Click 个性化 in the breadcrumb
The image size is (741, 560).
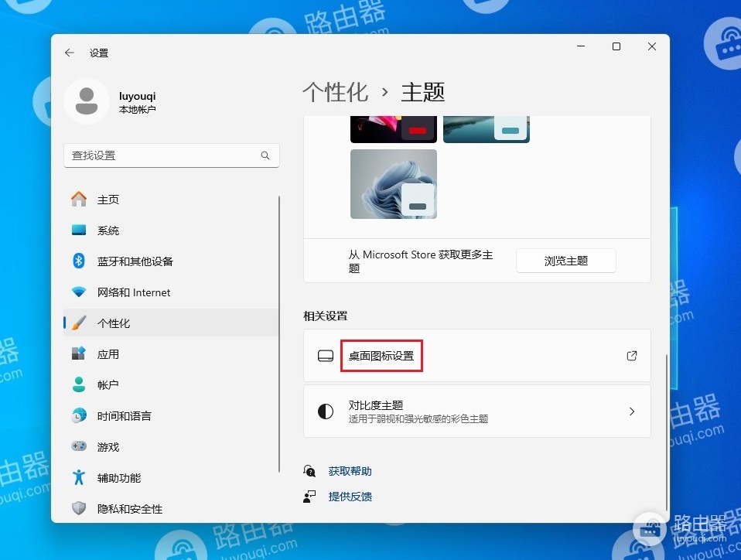click(335, 92)
